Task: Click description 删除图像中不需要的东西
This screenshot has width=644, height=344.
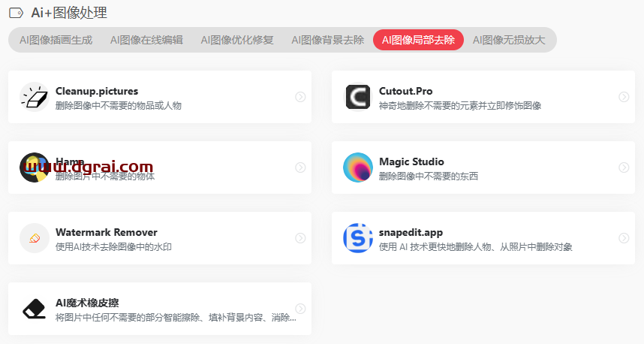Action: coord(429,177)
